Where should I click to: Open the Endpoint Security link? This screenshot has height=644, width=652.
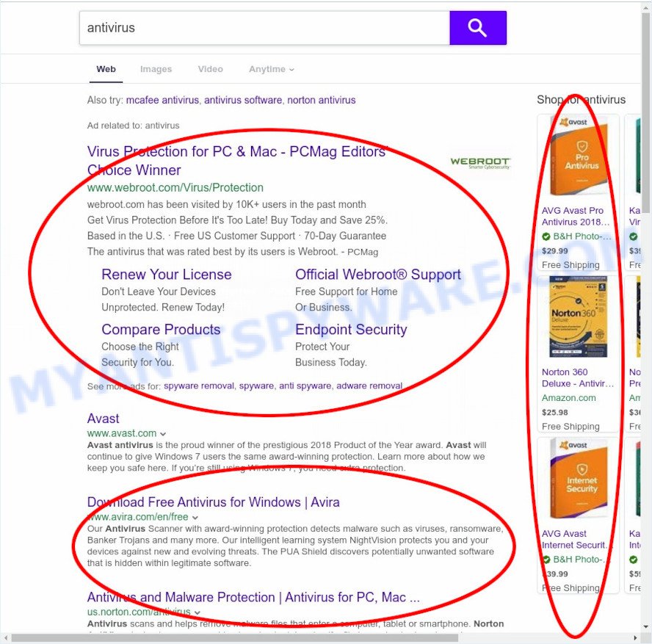[350, 330]
